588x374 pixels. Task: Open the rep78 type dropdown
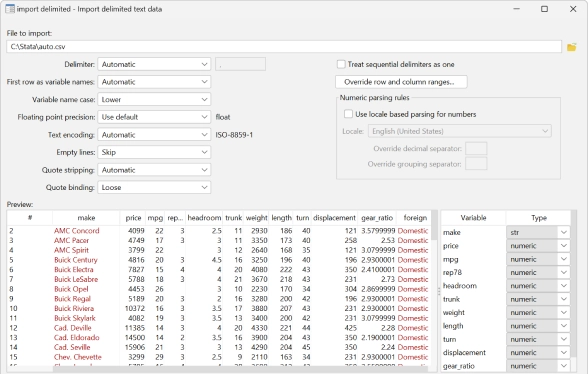tap(538, 272)
